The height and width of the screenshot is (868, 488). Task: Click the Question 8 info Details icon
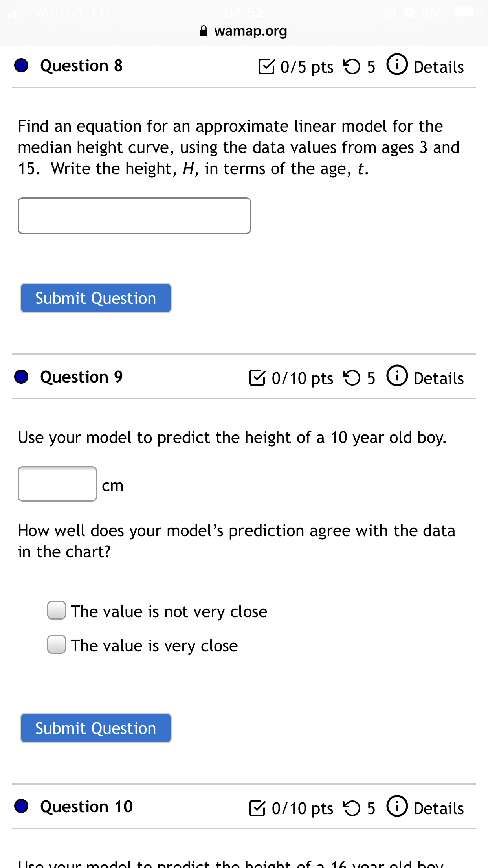(x=397, y=64)
